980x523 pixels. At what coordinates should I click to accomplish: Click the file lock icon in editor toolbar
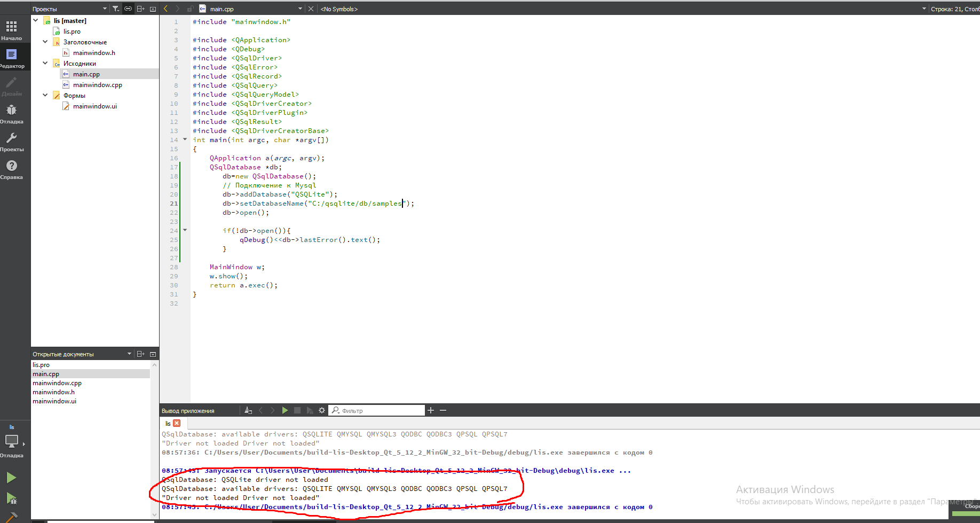point(190,9)
